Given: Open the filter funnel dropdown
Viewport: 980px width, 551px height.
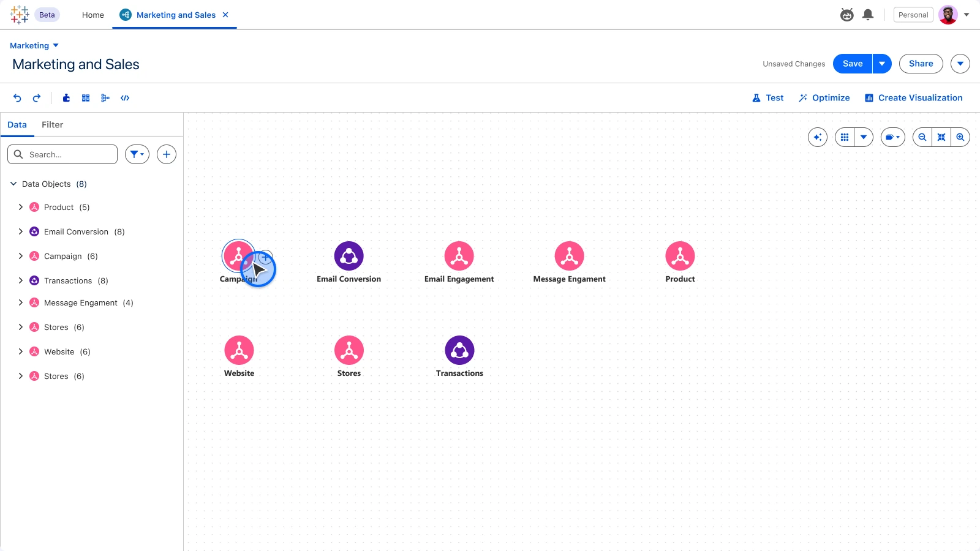Looking at the screenshot, I should pyautogui.click(x=137, y=154).
